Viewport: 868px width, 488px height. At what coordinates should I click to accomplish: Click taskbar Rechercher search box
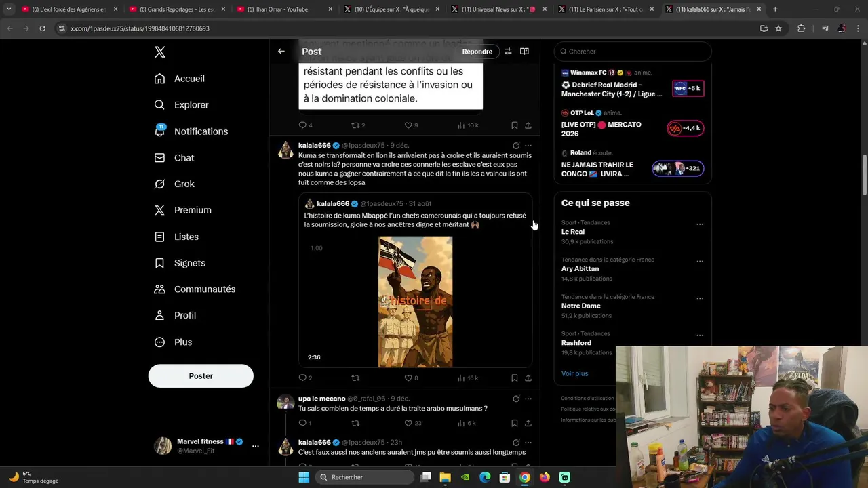(366, 477)
